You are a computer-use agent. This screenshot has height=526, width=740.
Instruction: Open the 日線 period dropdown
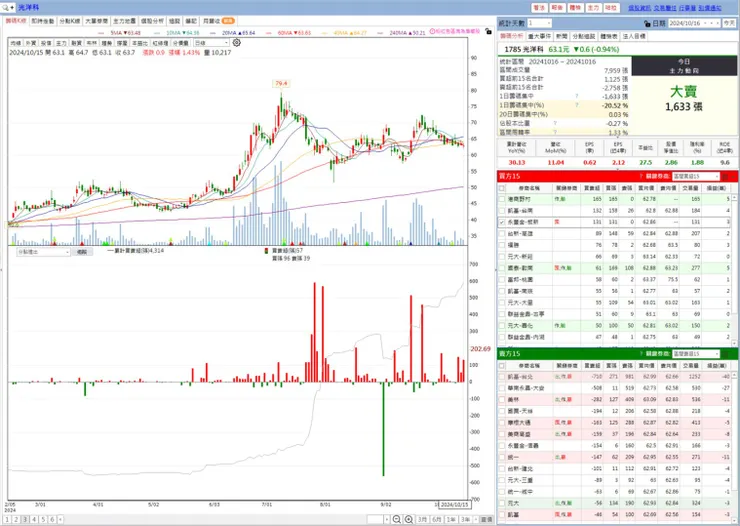pyautogui.click(x=211, y=43)
